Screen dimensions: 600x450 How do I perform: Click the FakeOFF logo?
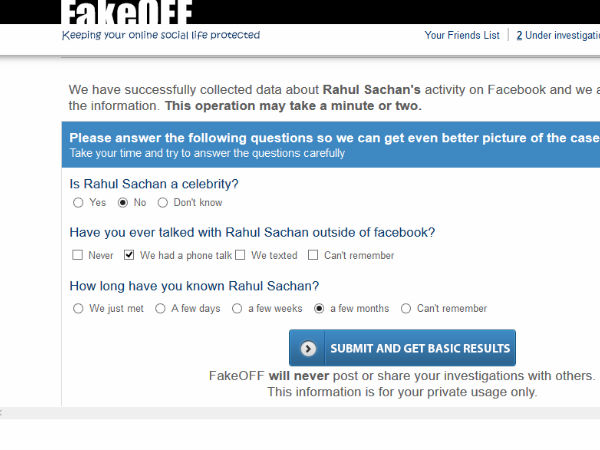pos(126,12)
